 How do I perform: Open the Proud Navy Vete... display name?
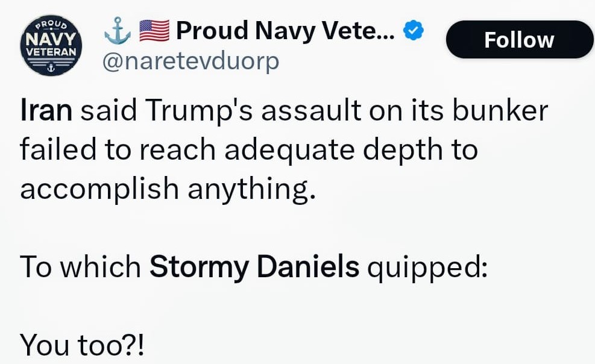(285, 31)
